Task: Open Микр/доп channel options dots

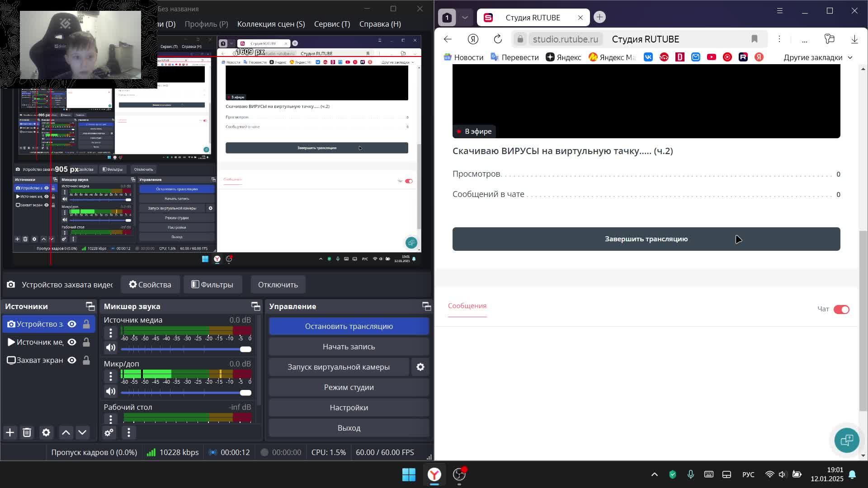Action: pos(111,376)
